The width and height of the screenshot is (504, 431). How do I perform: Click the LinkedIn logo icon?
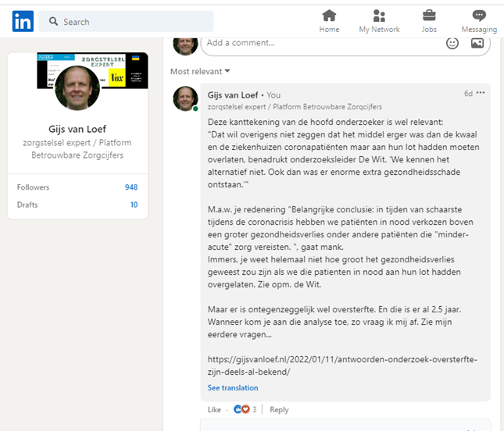23,22
